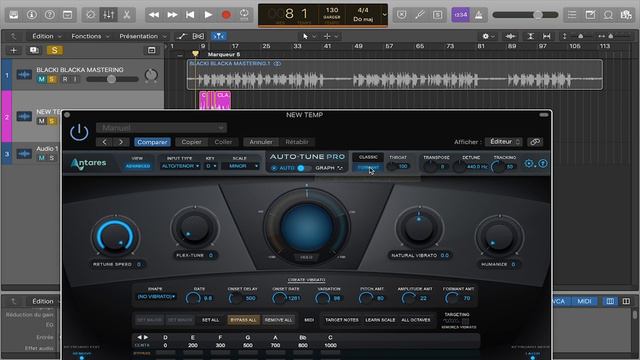640x360 pixels.
Task: Switch Auto-Tune to GRAPH mode
Action: tap(329, 168)
